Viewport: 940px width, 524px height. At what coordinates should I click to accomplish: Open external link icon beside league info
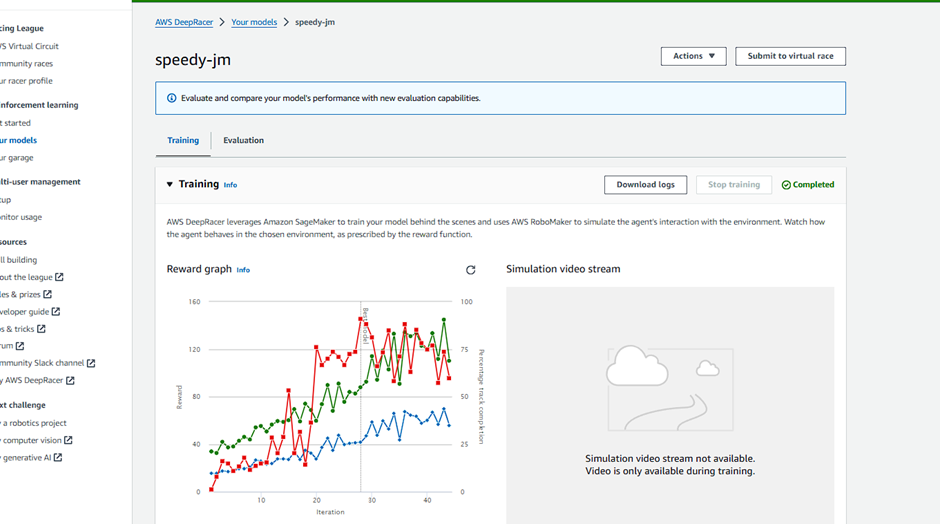59,277
